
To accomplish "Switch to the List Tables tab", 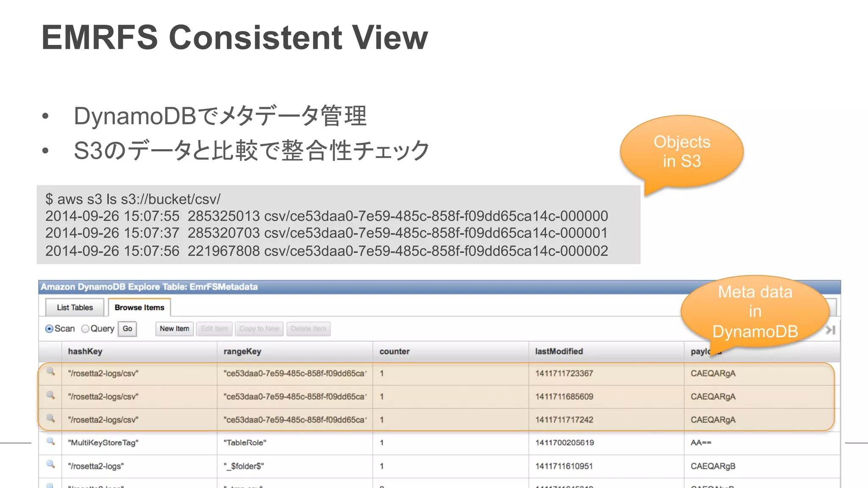I will pyautogui.click(x=75, y=308).
